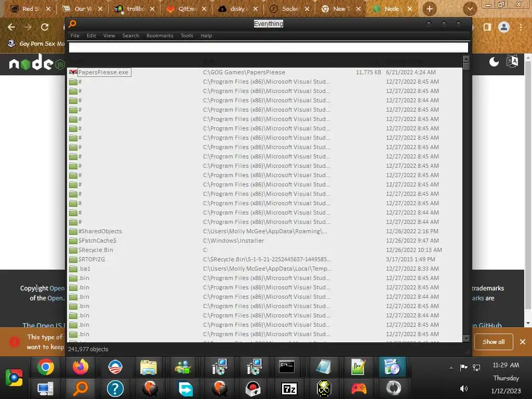
Task: Add a new Chrome tab
Action: [430, 9]
